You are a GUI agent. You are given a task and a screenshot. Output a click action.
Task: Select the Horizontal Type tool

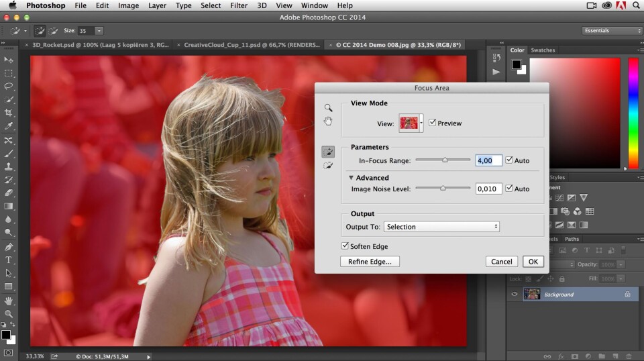coord(8,260)
